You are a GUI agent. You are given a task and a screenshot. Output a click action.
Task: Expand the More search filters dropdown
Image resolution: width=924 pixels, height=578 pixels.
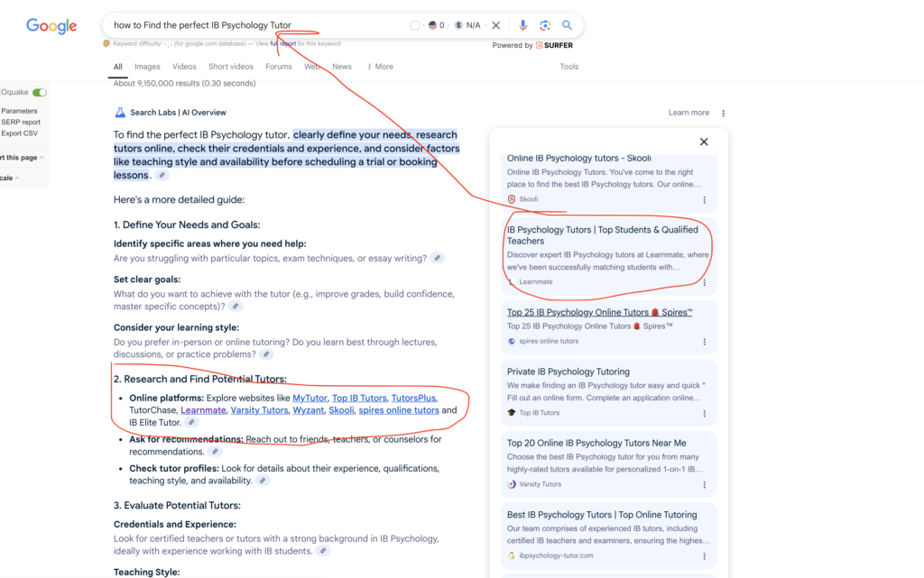point(380,67)
